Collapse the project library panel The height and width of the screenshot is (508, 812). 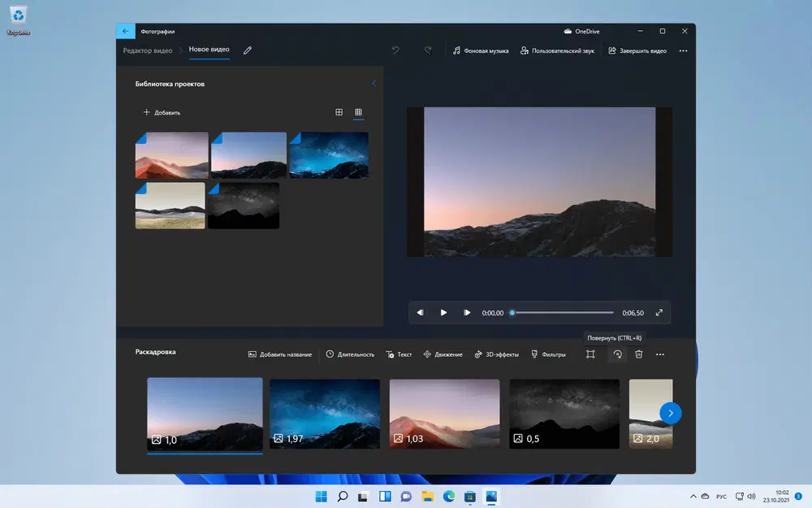coord(374,84)
